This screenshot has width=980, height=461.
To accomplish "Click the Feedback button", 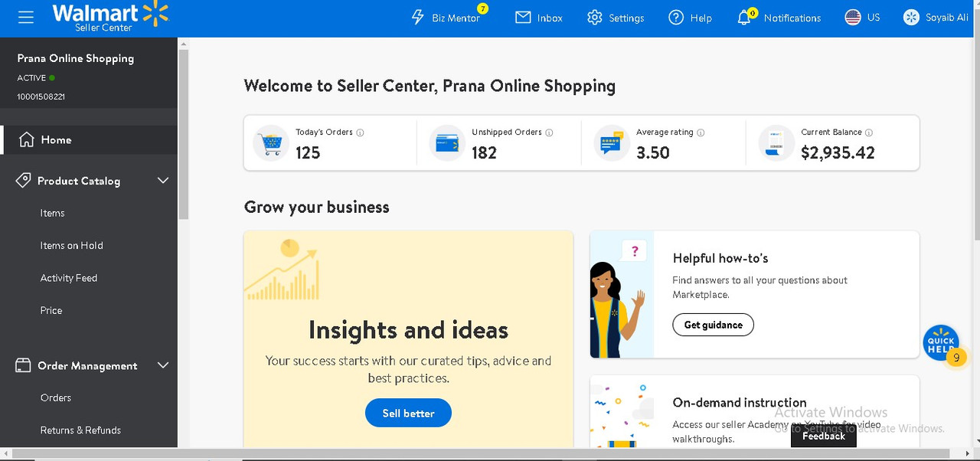I will (824, 436).
